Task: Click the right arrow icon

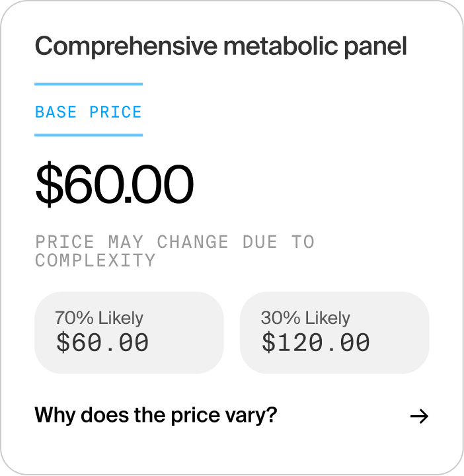Action: 419,416
